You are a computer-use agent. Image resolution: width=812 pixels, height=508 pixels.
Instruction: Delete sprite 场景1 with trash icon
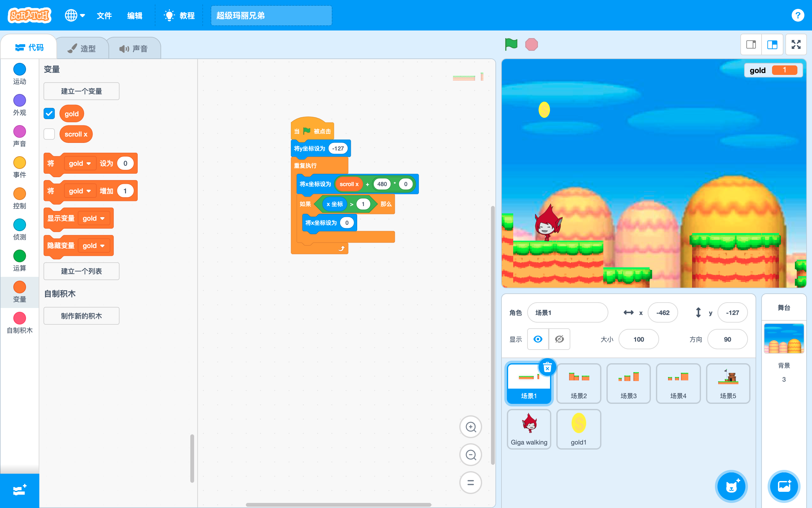point(547,368)
